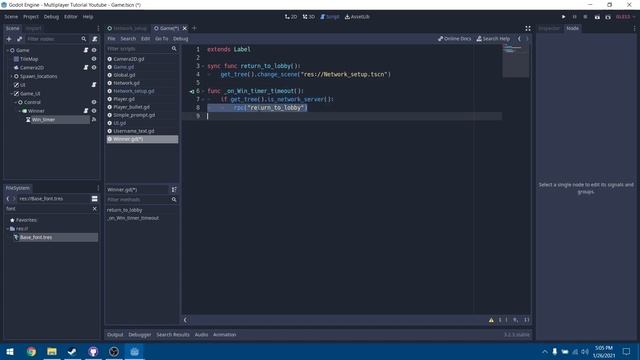Play the project
This screenshot has height=360, width=640.
(x=564, y=17)
